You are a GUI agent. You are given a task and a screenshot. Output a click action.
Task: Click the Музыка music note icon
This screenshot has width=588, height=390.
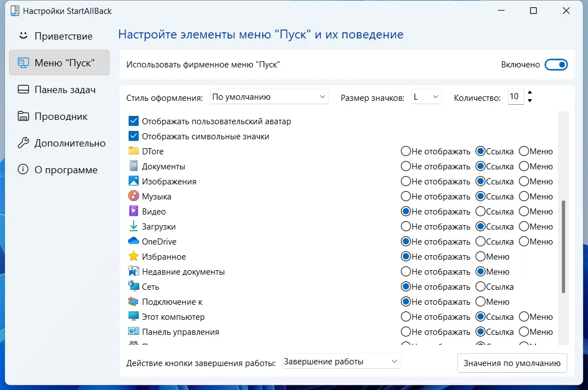(x=134, y=196)
